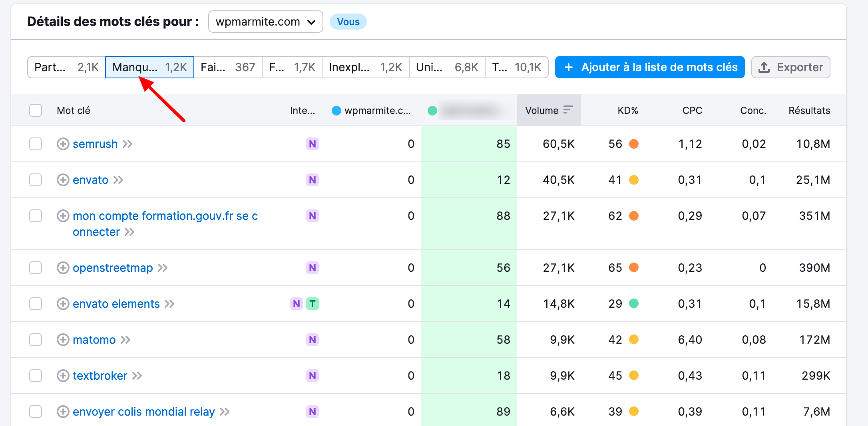
Task: Open semrush details double-arrow icon
Action: [x=127, y=144]
